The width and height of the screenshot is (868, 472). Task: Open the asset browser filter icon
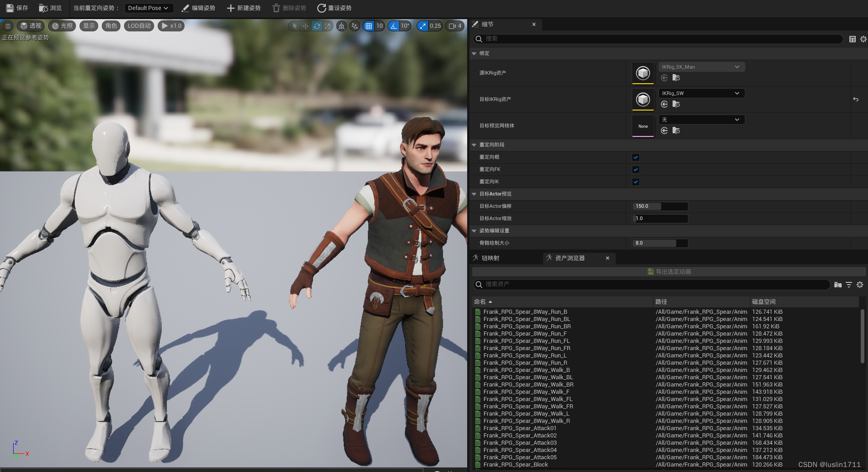coord(849,285)
